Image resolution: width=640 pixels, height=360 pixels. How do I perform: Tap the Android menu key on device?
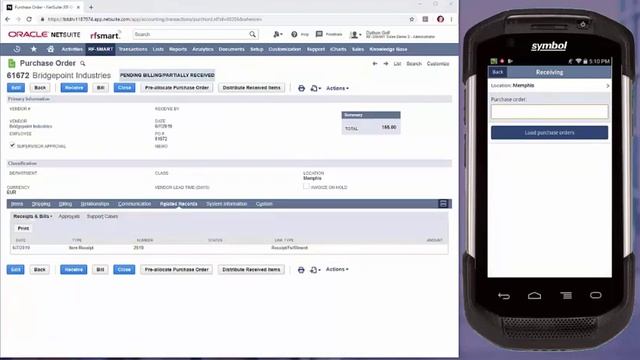566,296
